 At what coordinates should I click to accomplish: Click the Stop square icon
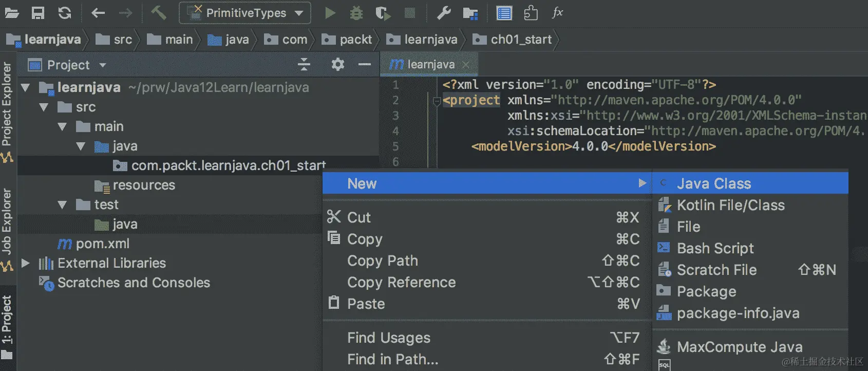point(410,13)
